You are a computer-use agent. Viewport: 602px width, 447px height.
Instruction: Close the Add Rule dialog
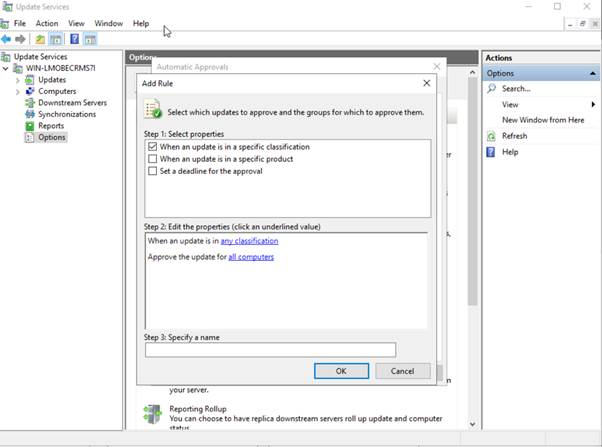[x=427, y=83]
